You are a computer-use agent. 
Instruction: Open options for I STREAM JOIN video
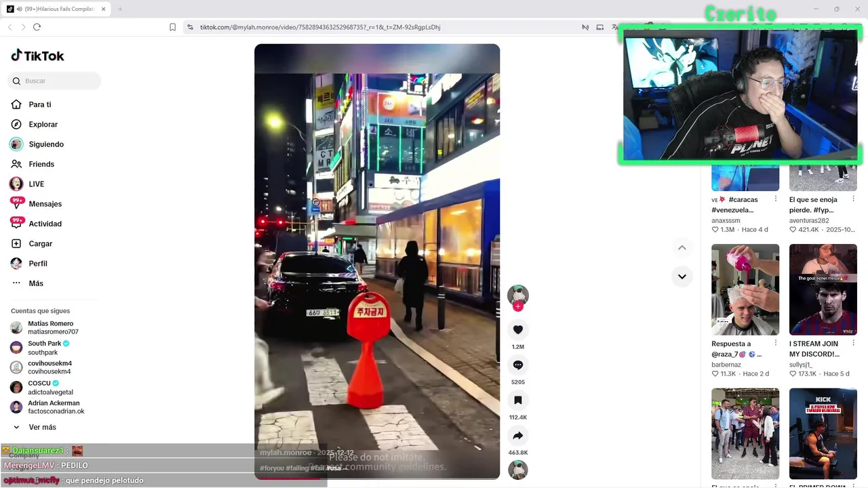(853, 344)
